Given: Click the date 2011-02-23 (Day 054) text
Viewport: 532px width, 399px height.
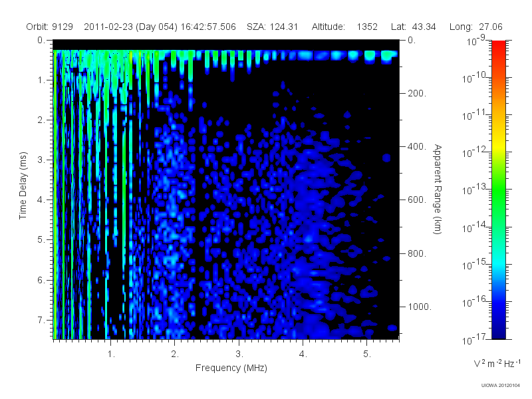Looking at the screenshot, I should [x=130, y=27].
